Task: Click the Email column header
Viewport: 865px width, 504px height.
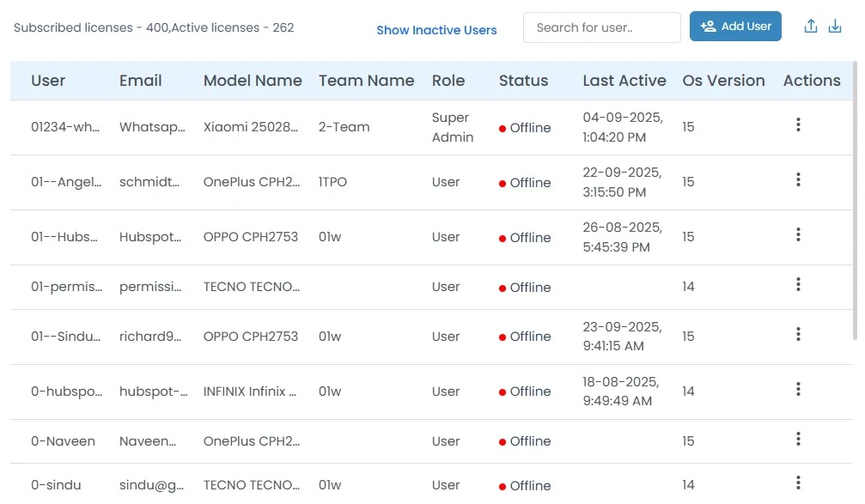Action: pyautogui.click(x=141, y=81)
